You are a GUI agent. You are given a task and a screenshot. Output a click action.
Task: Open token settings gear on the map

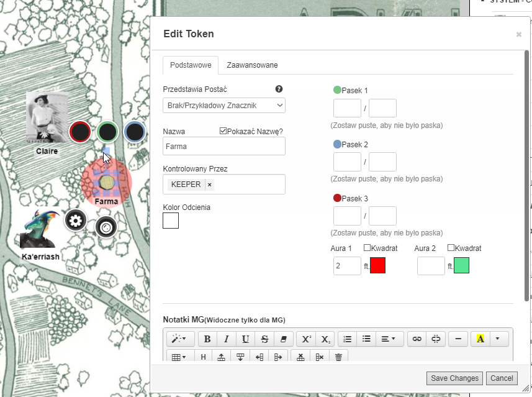pos(75,221)
